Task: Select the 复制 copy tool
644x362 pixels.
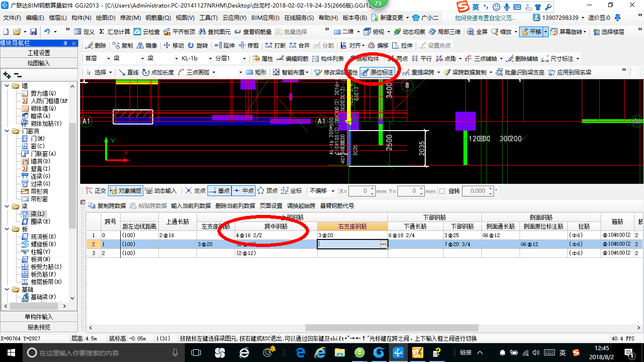Action: click(123, 45)
